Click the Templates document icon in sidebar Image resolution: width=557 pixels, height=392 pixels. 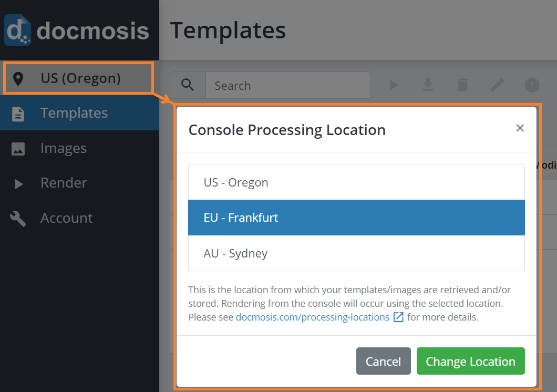(x=18, y=114)
